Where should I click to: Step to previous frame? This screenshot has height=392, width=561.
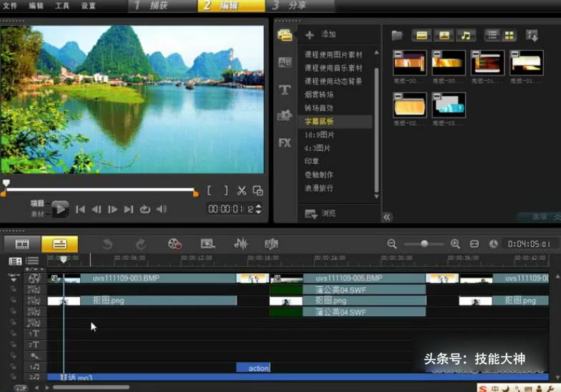tap(96, 209)
